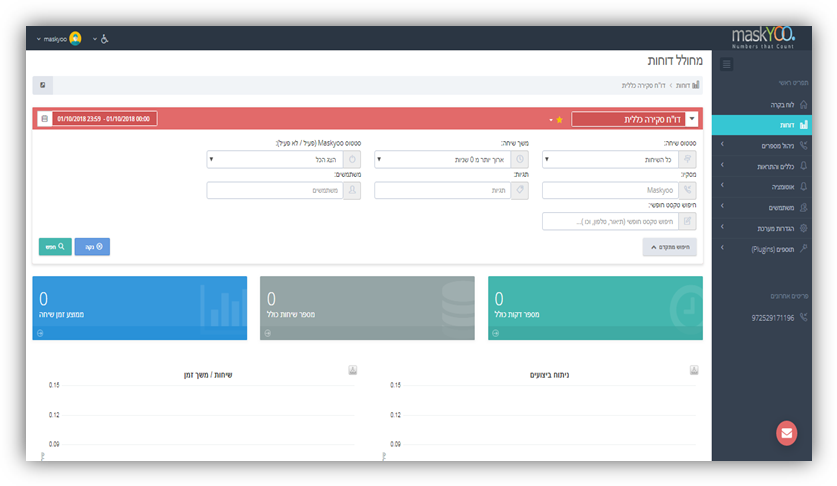Click the תגיות tags input field
The image size is (837, 486).
coord(443,190)
